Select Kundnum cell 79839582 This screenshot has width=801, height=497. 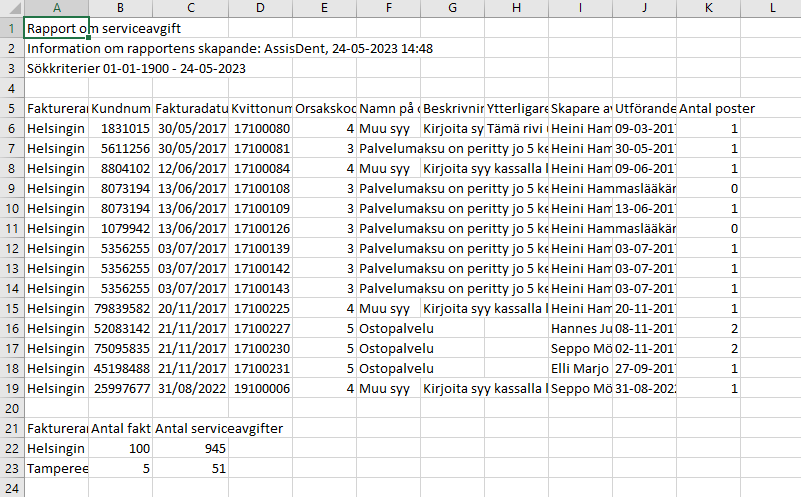tap(121, 309)
